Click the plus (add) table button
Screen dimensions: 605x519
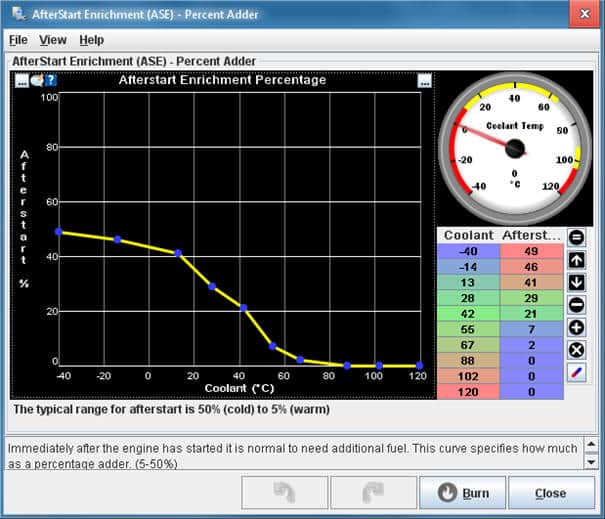pos(576,327)
